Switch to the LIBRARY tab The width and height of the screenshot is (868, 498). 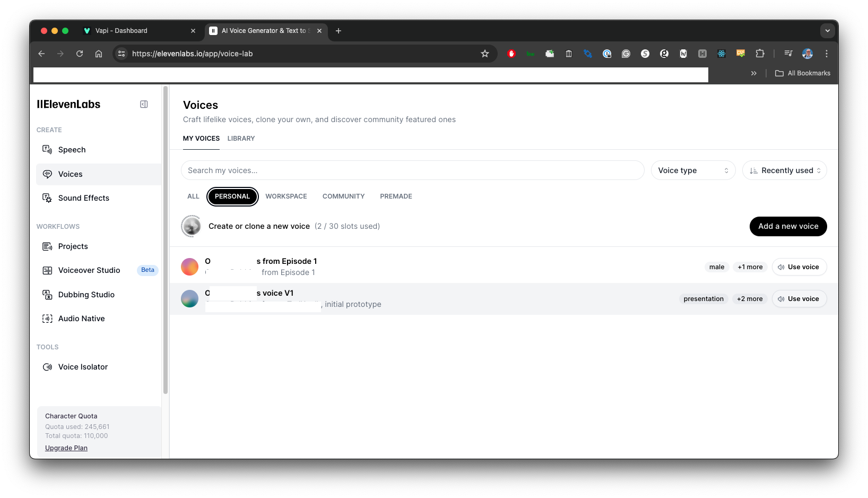pos(241,139)
